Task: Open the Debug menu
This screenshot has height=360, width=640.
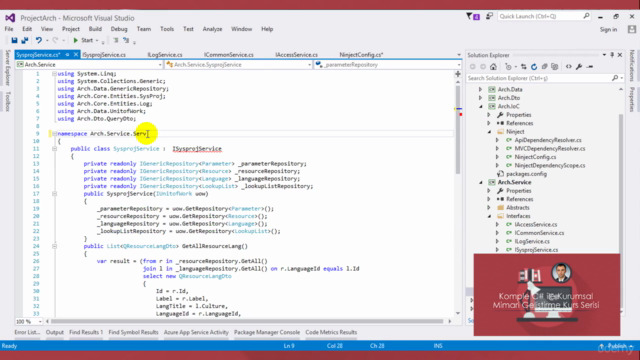Action: click(x=119, y=29)
